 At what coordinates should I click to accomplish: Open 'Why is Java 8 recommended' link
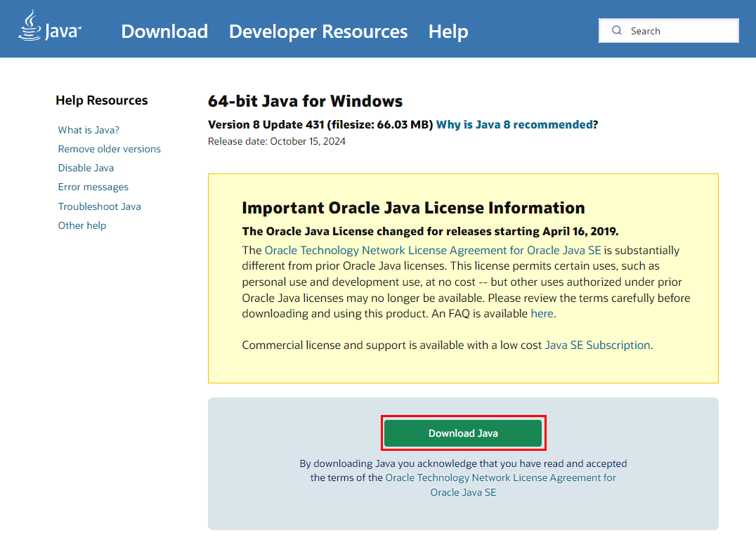[514, 124]
